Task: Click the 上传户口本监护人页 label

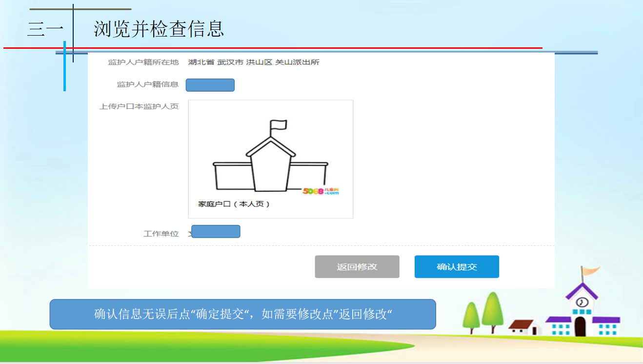Action: 139,106
